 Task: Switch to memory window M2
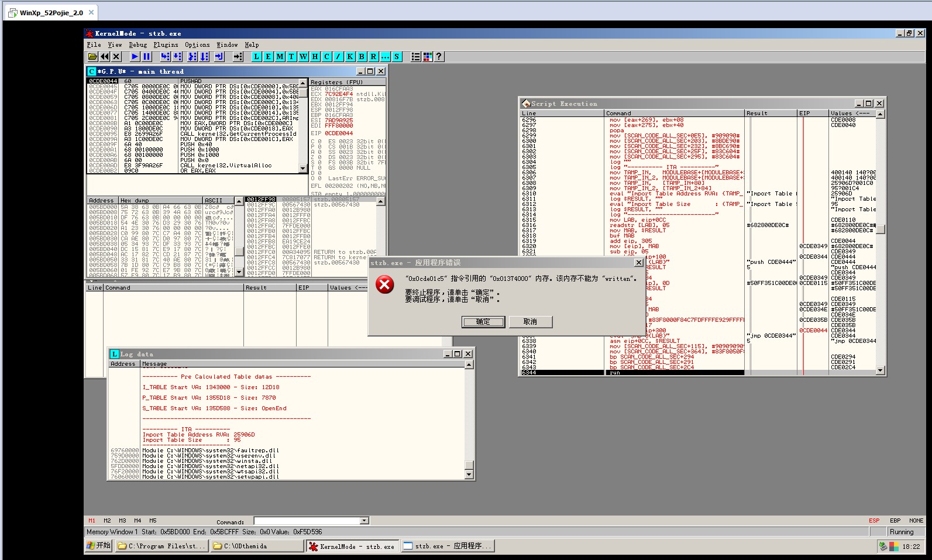[107, 520]
